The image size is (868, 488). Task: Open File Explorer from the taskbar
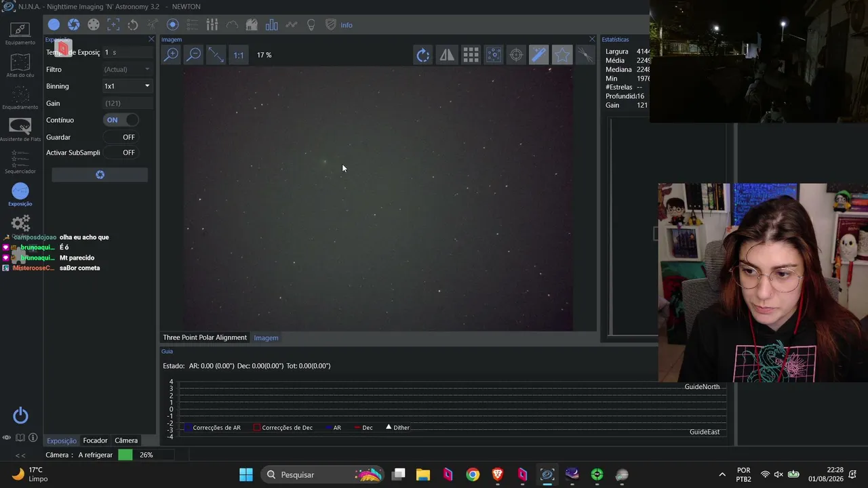tap(423, 474)
